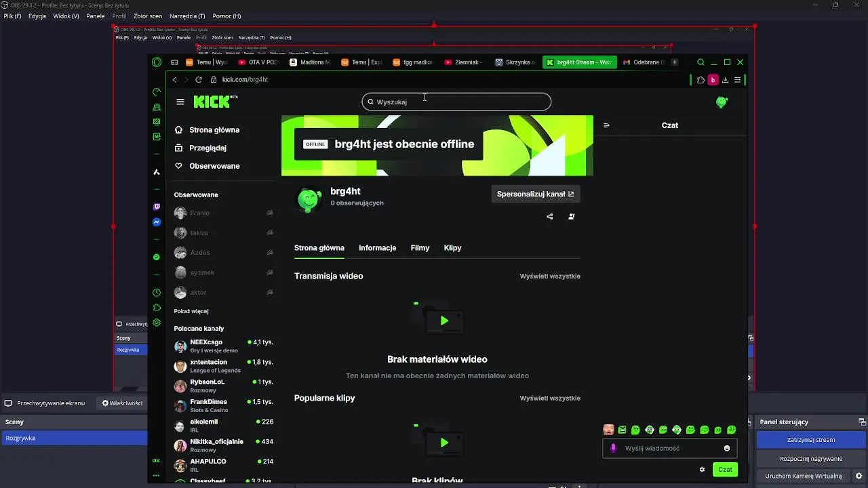Open the Odebrane Gmail browser tab
The width and height of the screenshot is (868, 488).
643,62
